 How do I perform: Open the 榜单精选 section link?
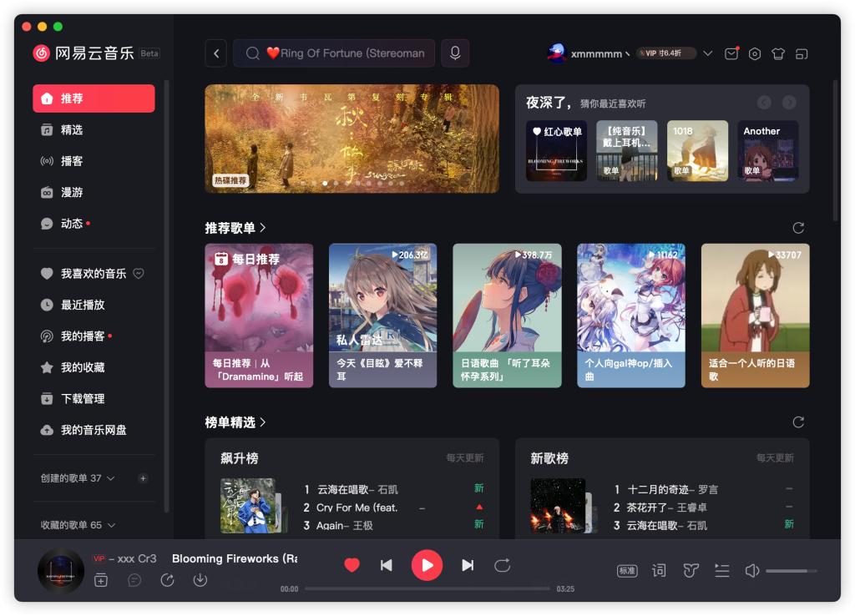click(x=235, y=422)
